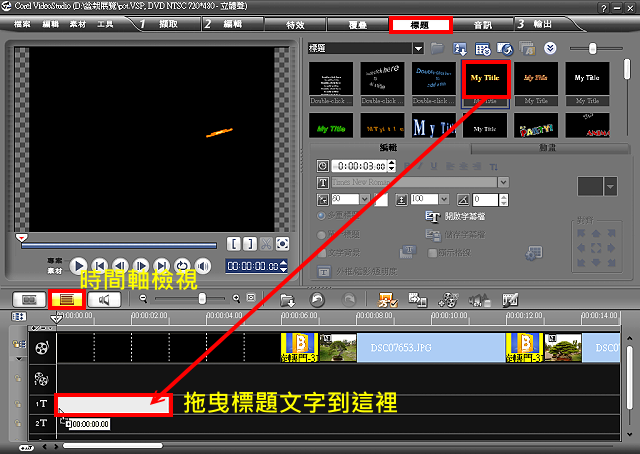The image size is (640, 454).
Task: Open the Times New Roman font dropdown
Action: coord(503,182)
